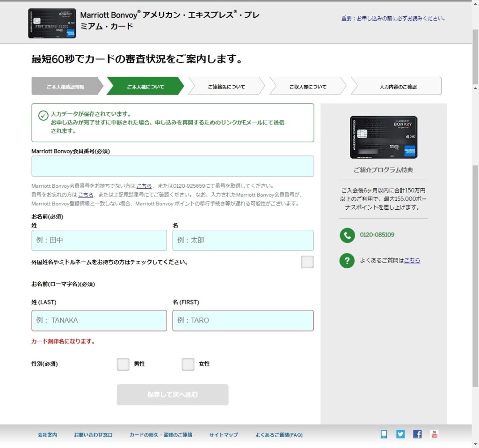Select the ご連絡先について step
Screen dimensions: 479x448
[226, 86]
